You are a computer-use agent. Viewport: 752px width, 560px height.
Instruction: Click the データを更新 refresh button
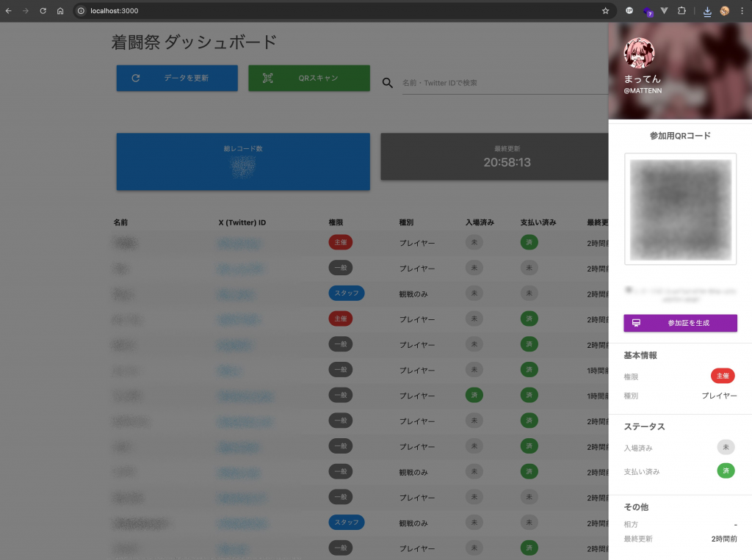coord(176,78)
